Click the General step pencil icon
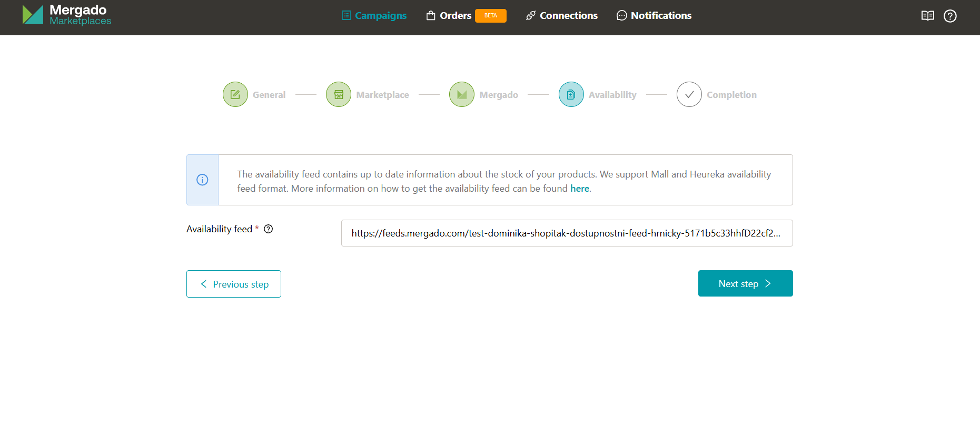980x424 pixels. (235, 95)
